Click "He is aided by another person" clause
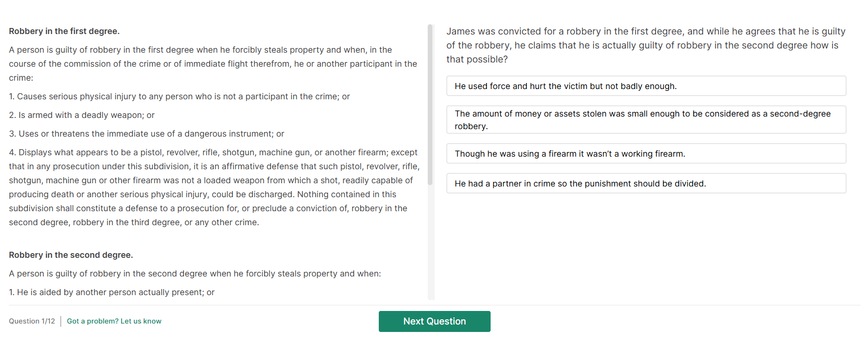 coord(112,292)
